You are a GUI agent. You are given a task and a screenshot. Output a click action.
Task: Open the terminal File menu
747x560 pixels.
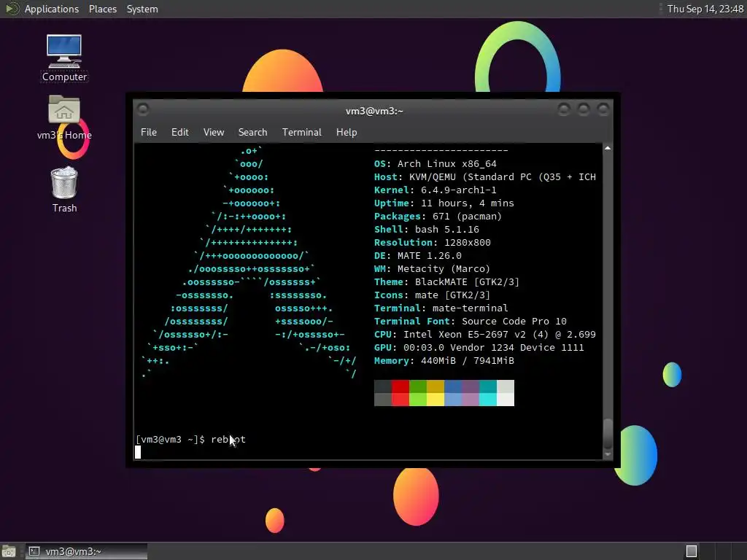(x=149, y=133)
